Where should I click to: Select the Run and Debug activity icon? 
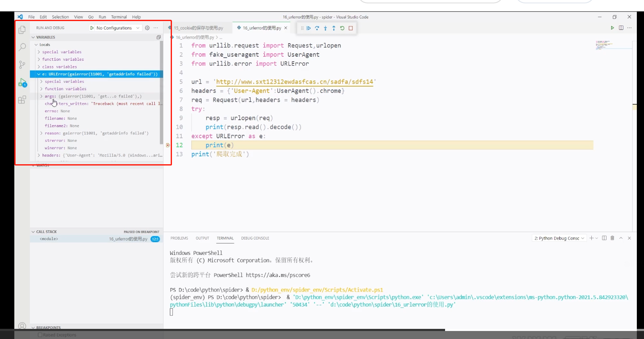coord(22,83)
